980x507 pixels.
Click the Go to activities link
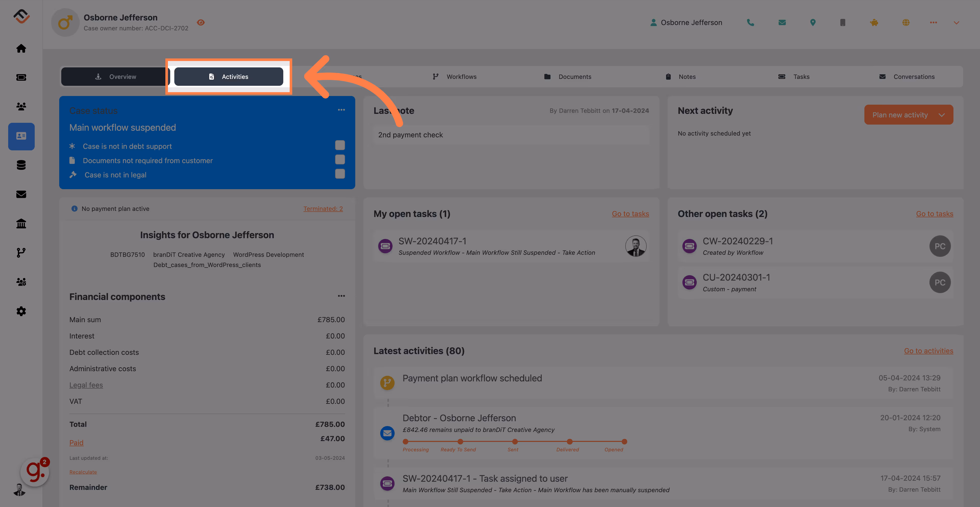click(928, 351)
